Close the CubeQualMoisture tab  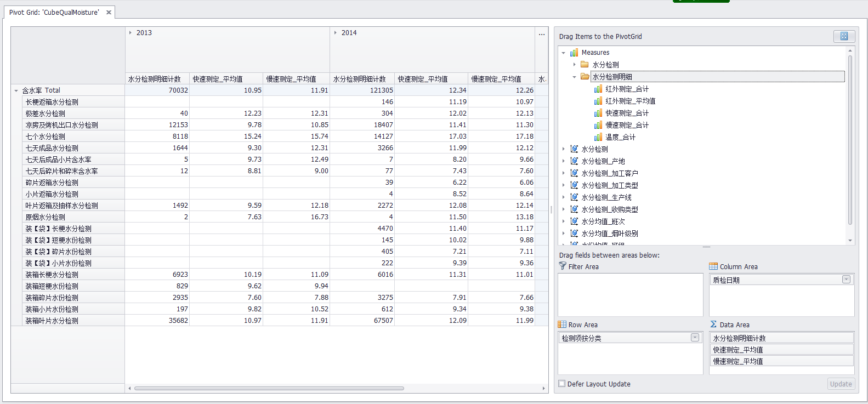click(x=109, y=12)
